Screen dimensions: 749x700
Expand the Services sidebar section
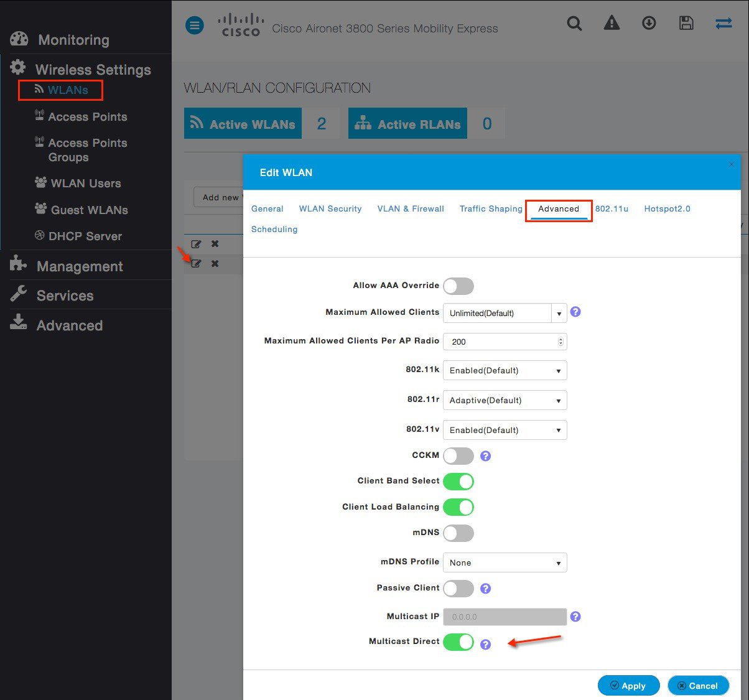[x=65, y=296]
